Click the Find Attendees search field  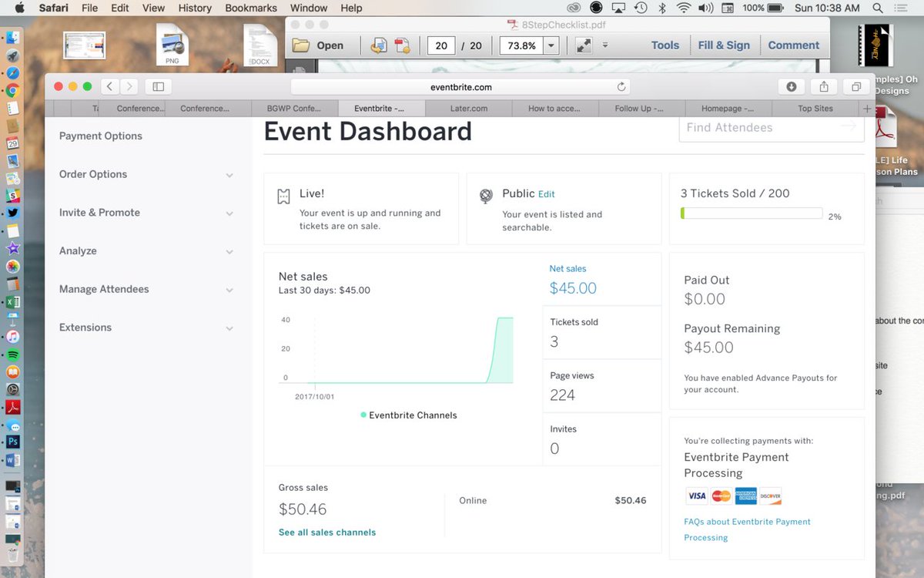[772, 128]
